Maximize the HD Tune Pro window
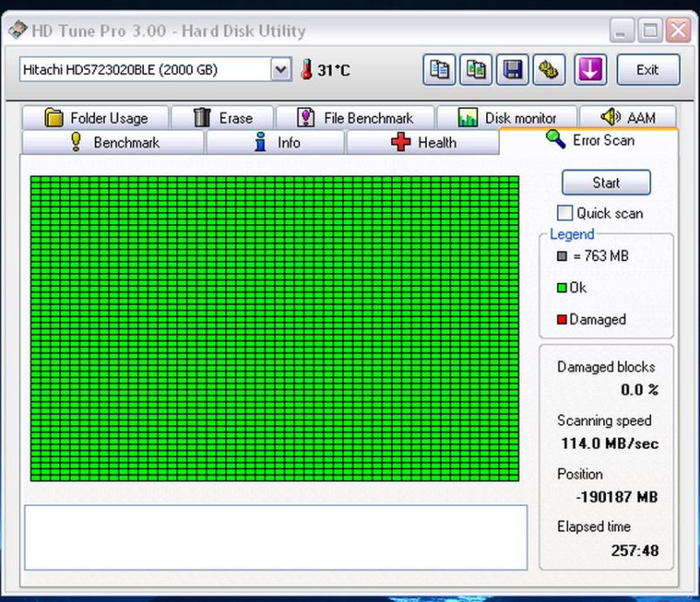This screenshot has height=602, width=700. click(x=650, y=31)
